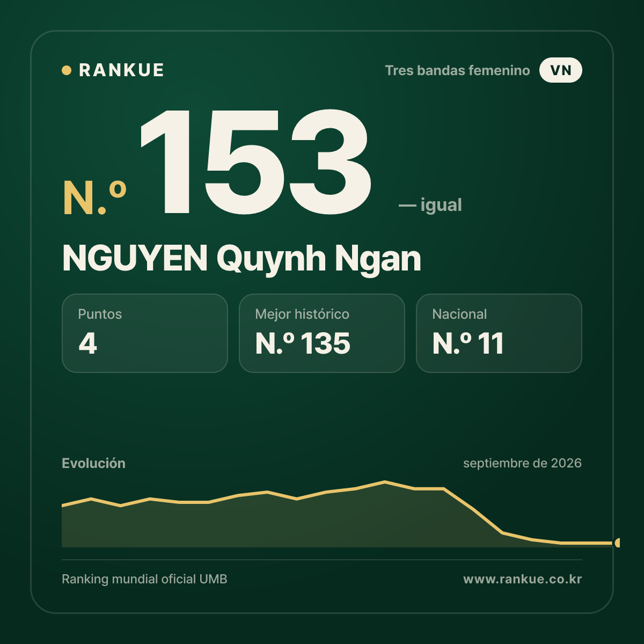Open the Puntos card showing 4
644x644 pixels.
(x=145, y=333)
